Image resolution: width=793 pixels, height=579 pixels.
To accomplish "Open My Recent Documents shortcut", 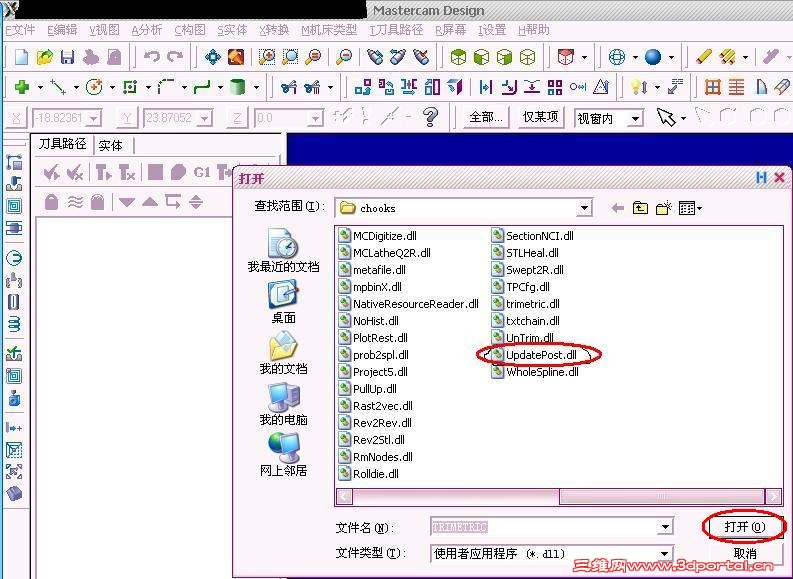I will coord(283,250).
